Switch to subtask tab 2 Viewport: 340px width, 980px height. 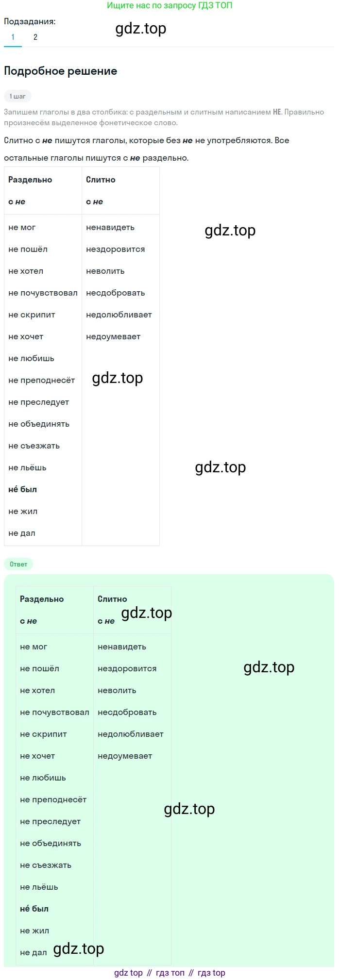tap(35, 37)
